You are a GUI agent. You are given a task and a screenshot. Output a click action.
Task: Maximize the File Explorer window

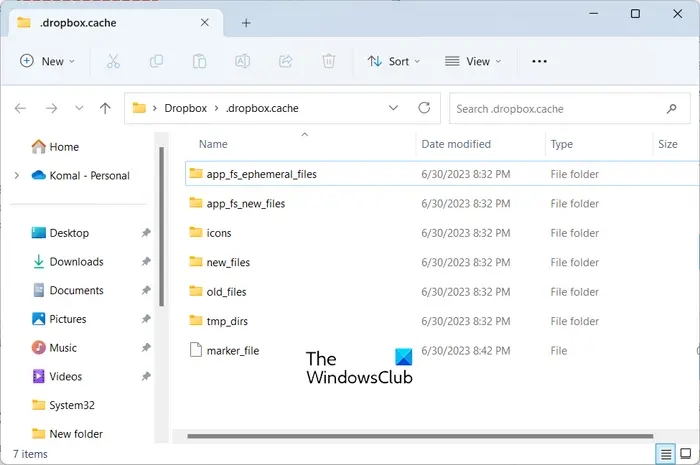coord(635,14)
